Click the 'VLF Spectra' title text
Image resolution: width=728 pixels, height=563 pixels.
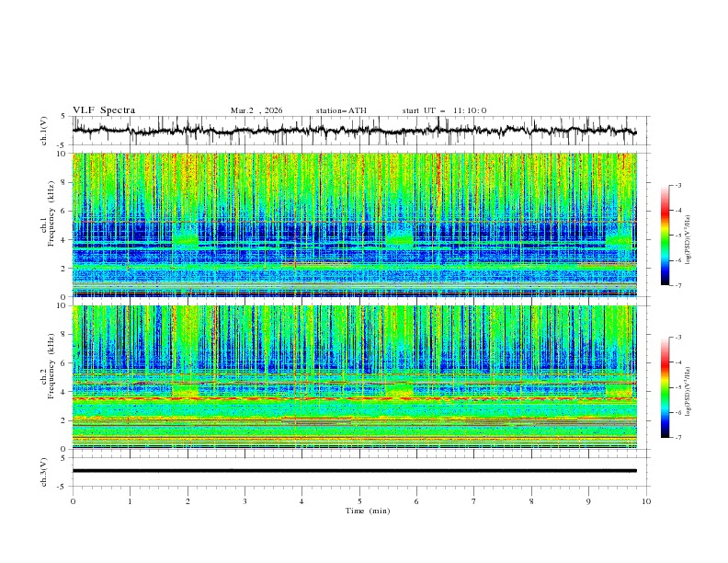104,110
